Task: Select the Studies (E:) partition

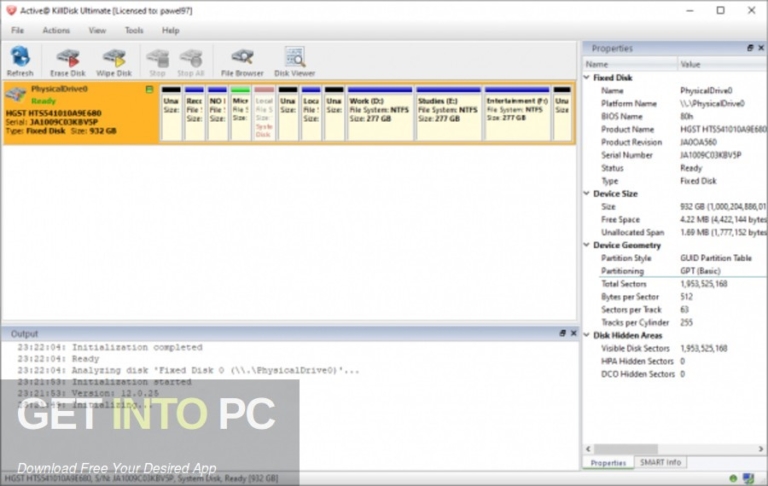Action: tap(449, 114)
